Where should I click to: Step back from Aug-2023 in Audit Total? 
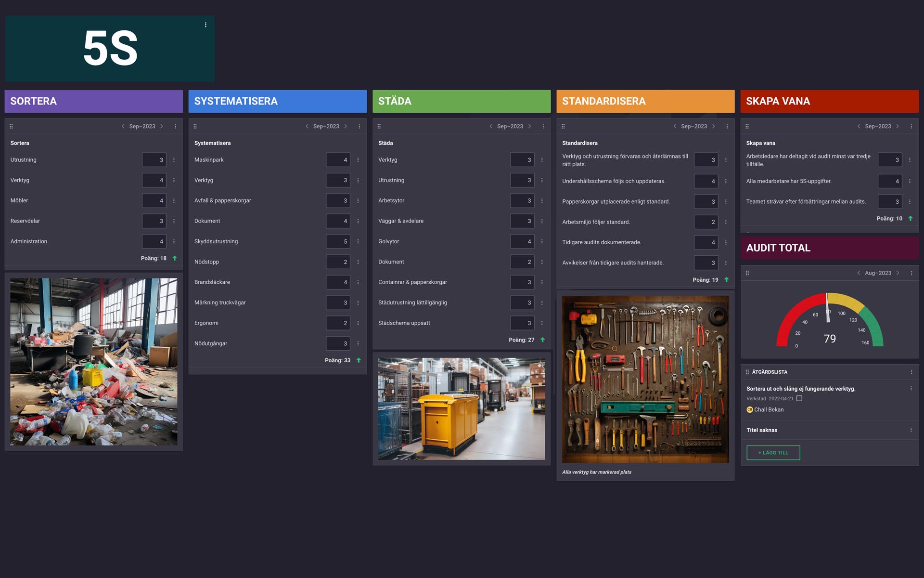coord(859,273)
